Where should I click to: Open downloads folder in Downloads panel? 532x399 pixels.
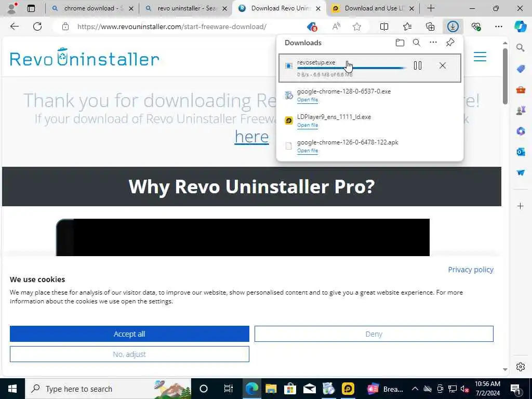[400, 43]
